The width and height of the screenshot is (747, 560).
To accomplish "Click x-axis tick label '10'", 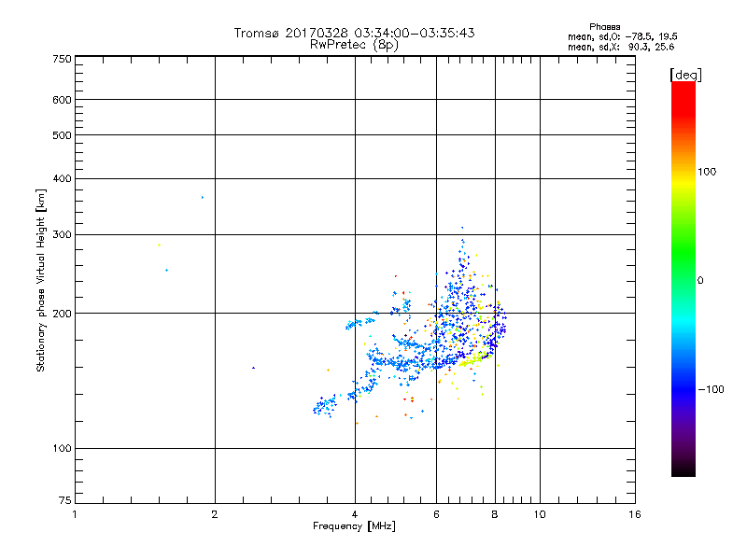I will click(540, 514).
